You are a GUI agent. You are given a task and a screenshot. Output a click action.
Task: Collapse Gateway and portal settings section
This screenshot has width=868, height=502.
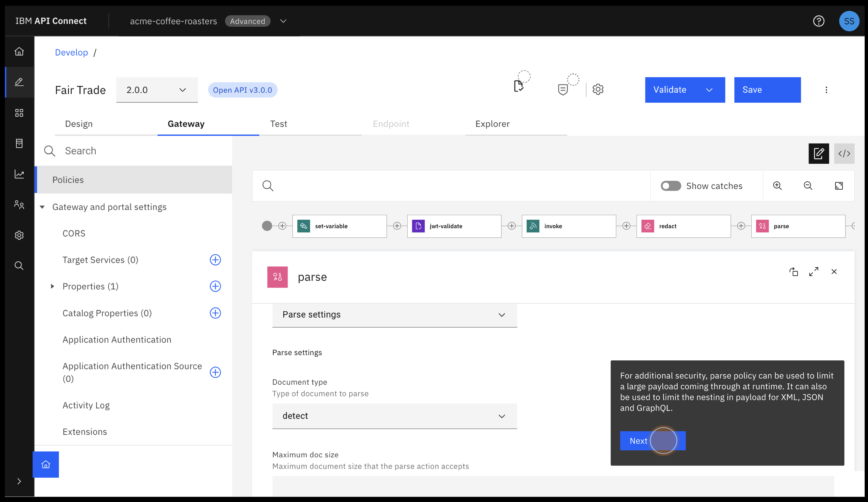(x=42, y=207)
